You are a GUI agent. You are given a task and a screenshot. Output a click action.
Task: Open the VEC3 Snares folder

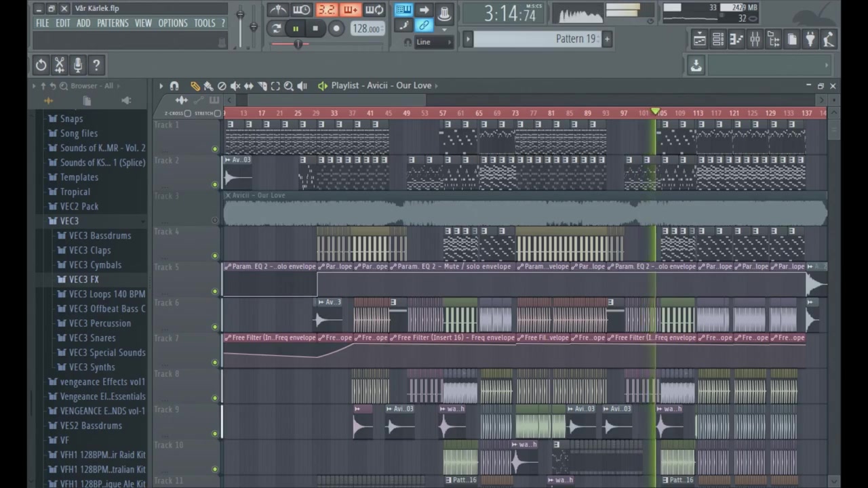[x=92, y=338]
